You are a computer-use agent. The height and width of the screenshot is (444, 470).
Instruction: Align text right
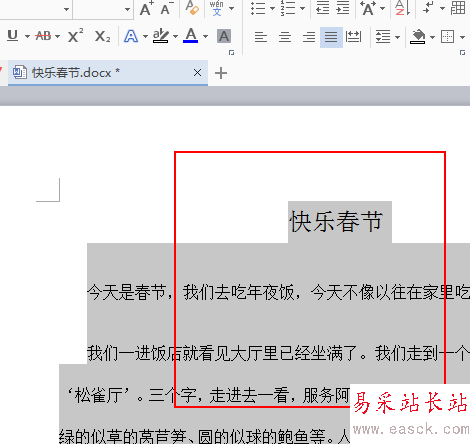[x=309, y=37]
